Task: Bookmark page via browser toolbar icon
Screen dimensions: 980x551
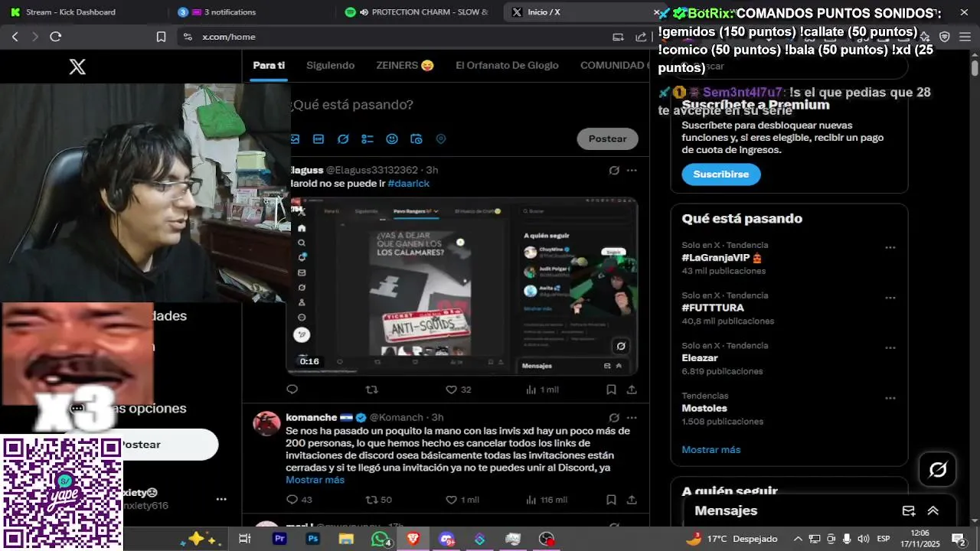Action: pos(161,37)
